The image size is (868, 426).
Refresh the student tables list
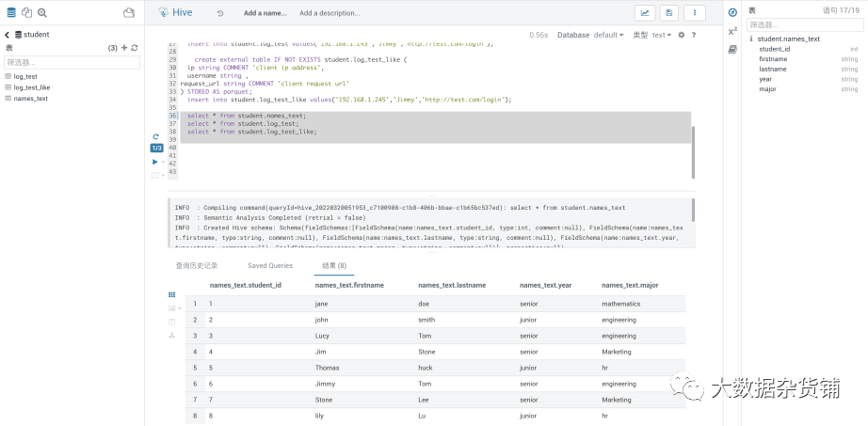coord(134,47)
